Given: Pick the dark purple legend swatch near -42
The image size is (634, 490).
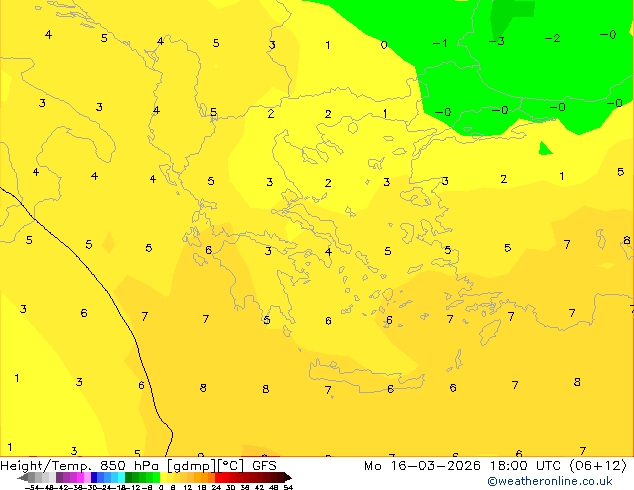Looking at the screenshot, I should [59, 477].
